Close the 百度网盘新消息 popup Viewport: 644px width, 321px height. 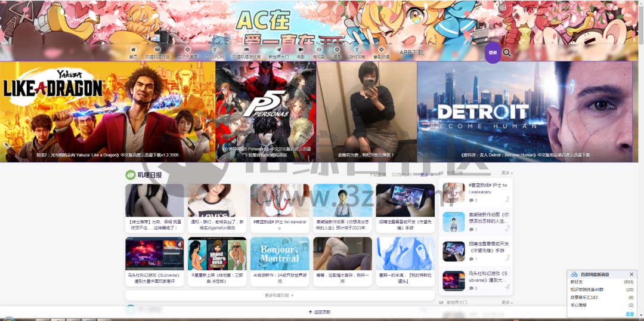631,274
